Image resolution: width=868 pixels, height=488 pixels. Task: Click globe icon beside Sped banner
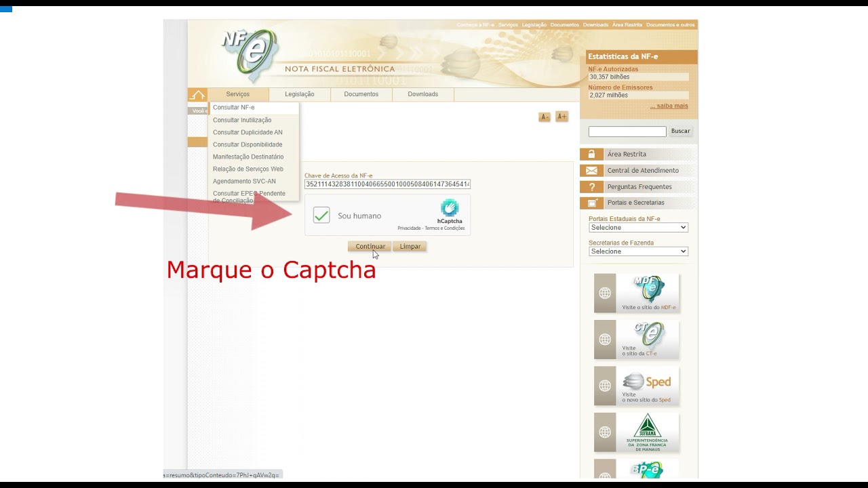(x=605, y=386)
